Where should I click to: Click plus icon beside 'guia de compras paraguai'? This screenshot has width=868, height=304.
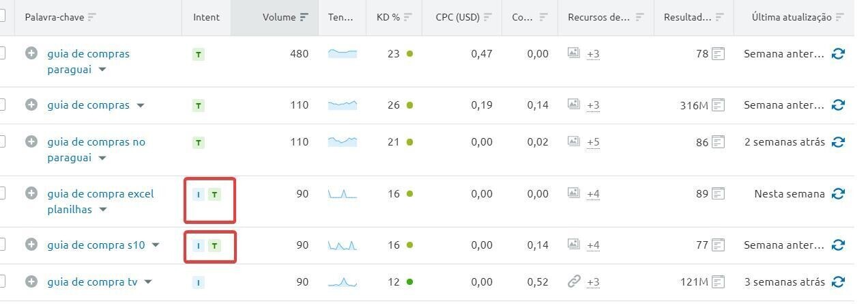point(31,53)
